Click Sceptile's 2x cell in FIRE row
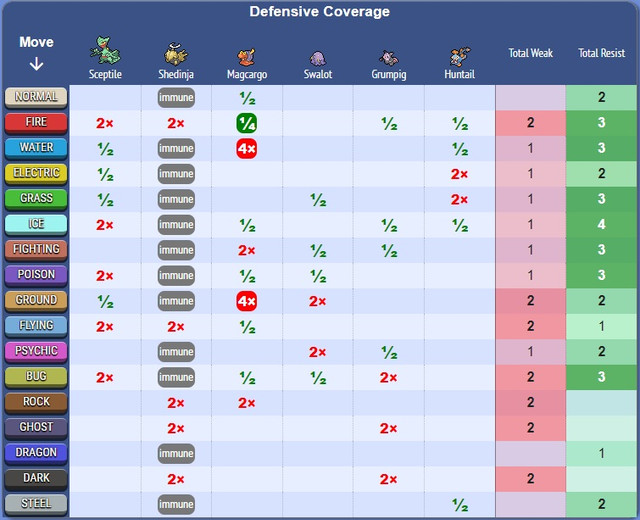 [104, 123]
